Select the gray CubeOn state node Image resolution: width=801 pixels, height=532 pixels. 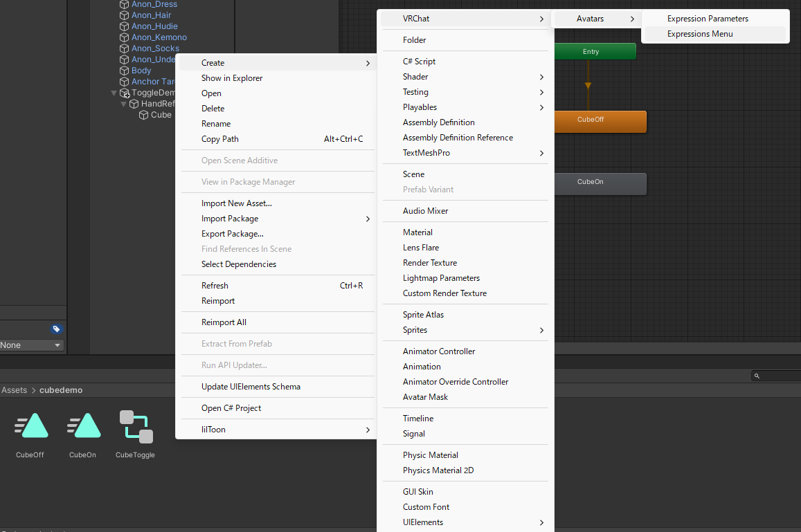coord(600,184)
